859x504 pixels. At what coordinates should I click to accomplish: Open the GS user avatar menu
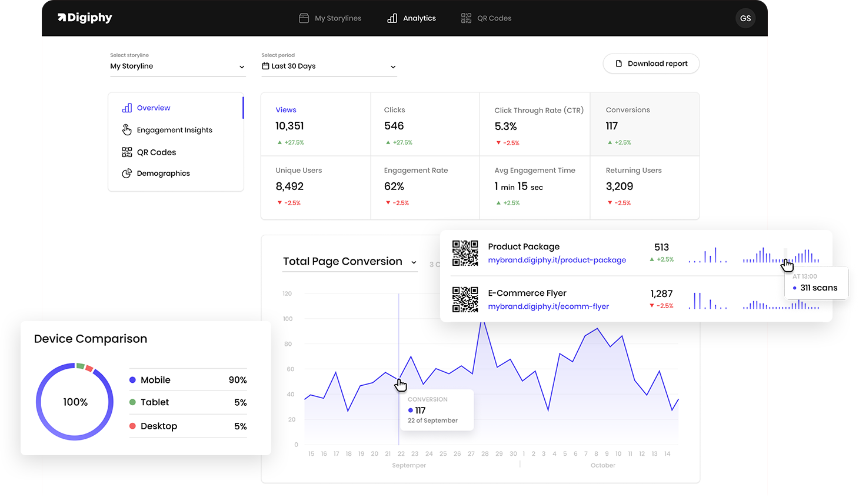point(745,18)
